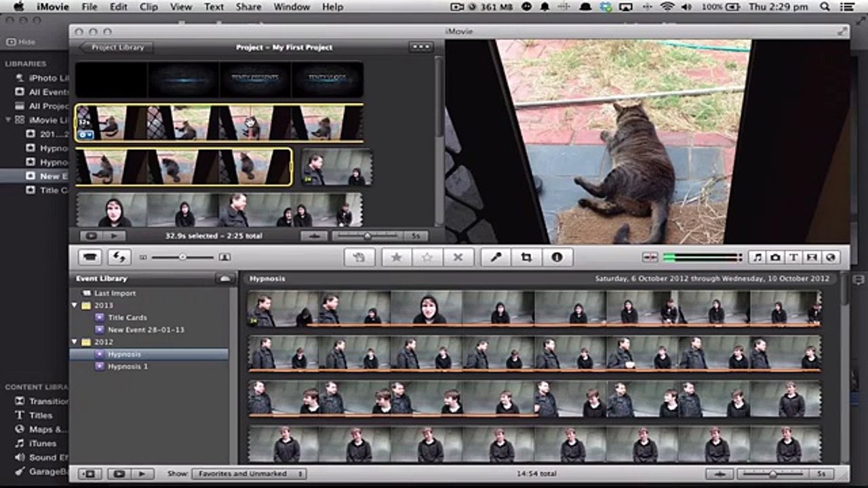
Task: Reject the selection with the X button
Action: 458,258
